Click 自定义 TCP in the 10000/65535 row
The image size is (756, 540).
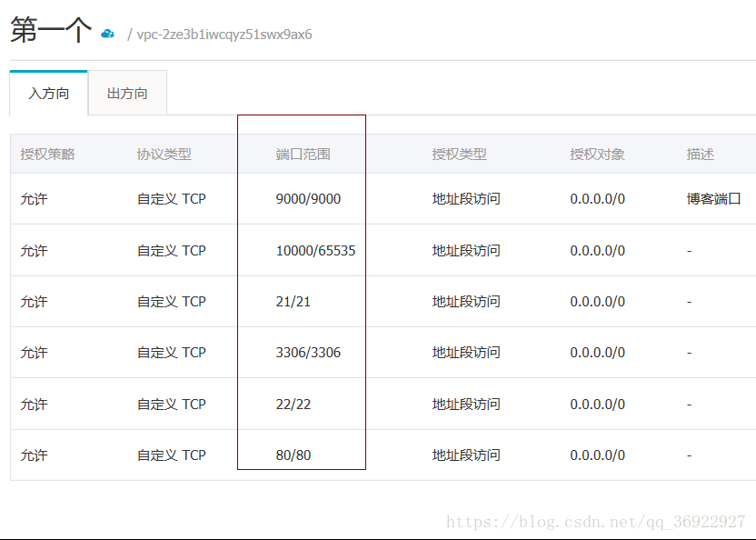coord(172,251)
